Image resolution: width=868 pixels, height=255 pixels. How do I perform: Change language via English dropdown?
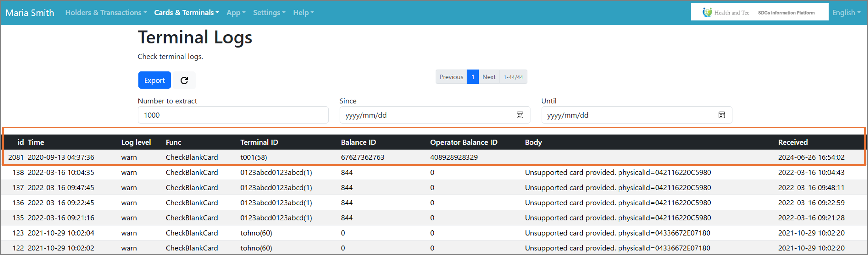[846, 12]
